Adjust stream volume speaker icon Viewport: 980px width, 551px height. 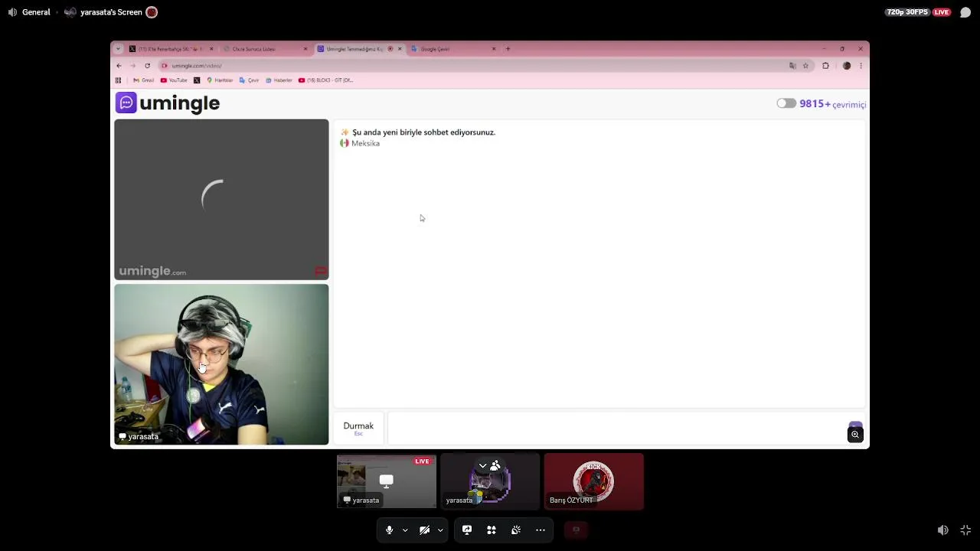click(943, 530)
